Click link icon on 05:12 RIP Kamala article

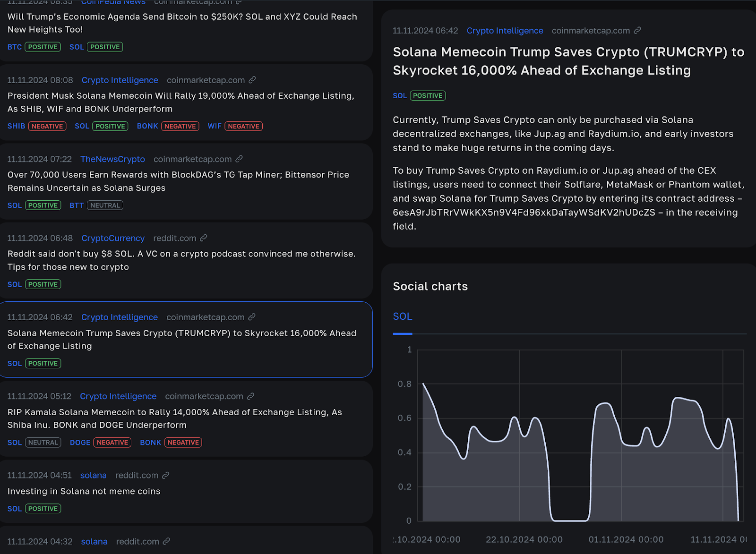[x=251, y=396]
